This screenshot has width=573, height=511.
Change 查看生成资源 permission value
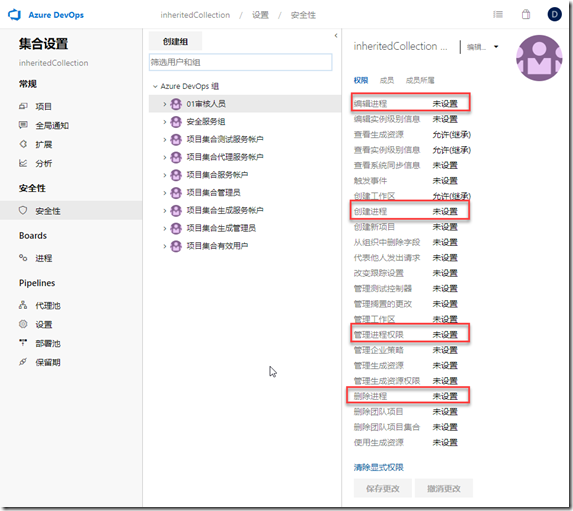click(452, 135)
